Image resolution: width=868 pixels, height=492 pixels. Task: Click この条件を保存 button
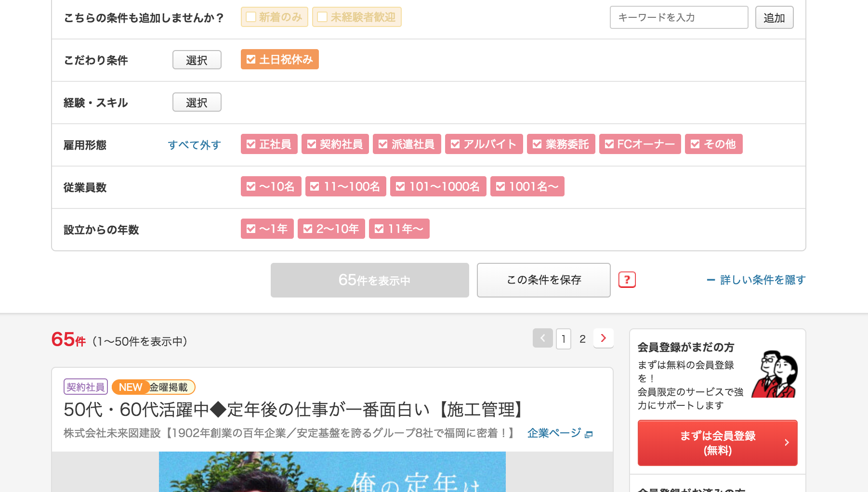[543, 280]
